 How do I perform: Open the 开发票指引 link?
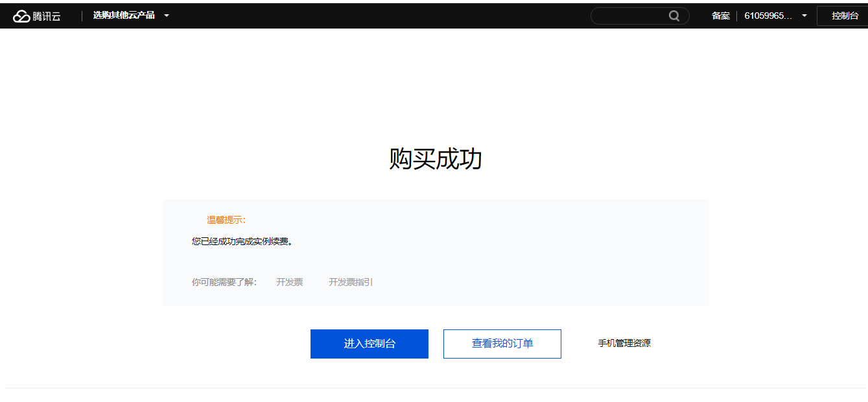click(351, 282)
